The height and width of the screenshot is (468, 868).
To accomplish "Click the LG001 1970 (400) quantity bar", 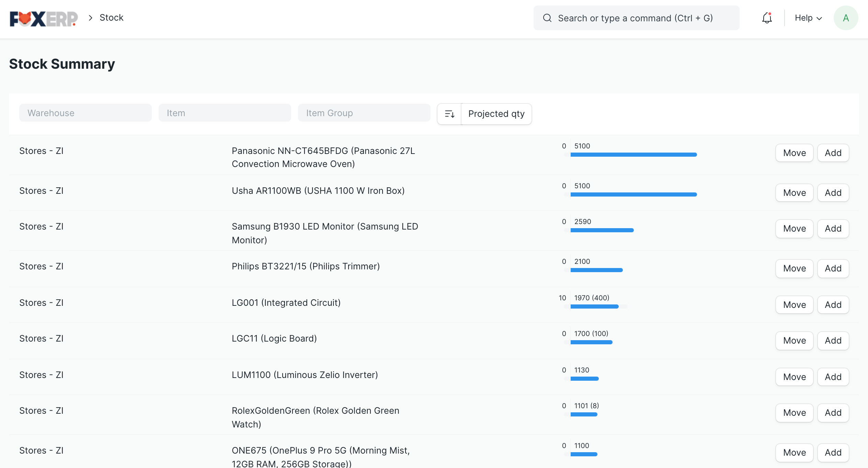I will click(594, 307).
